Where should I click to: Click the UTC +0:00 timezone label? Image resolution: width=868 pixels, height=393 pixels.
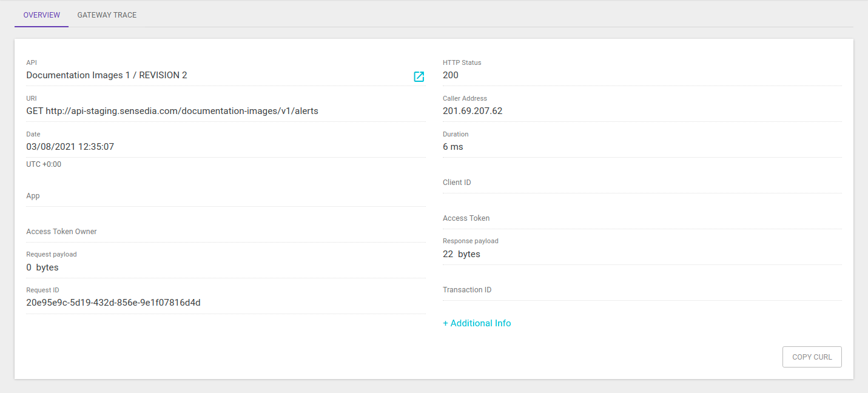(43, 164)
